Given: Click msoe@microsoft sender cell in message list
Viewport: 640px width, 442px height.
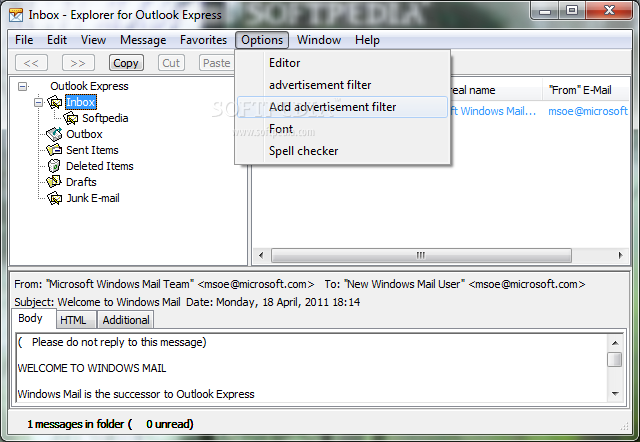Looking at the screenshot, I should coord(588,111).
